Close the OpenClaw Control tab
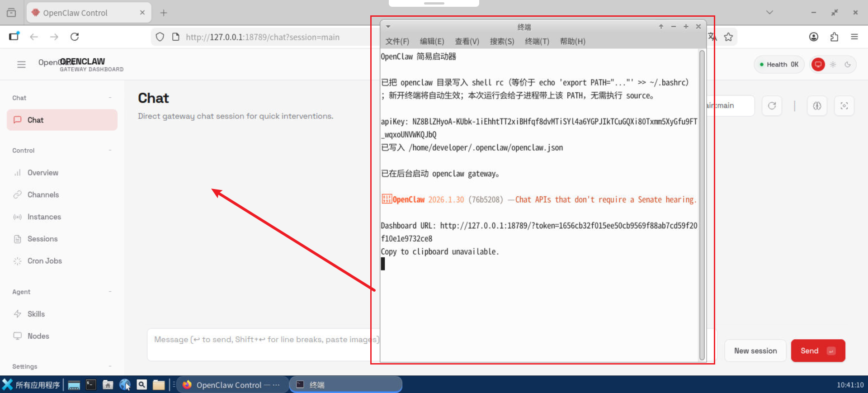The width and height of the screenshot is (868, 393). pyautogui.click(x=142, y=13)
